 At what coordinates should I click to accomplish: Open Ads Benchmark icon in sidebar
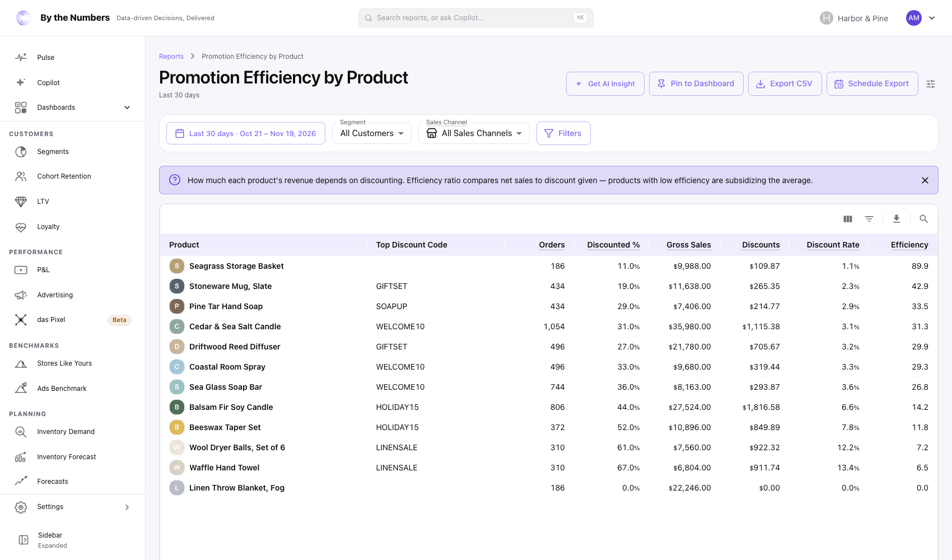pos(21,388)
